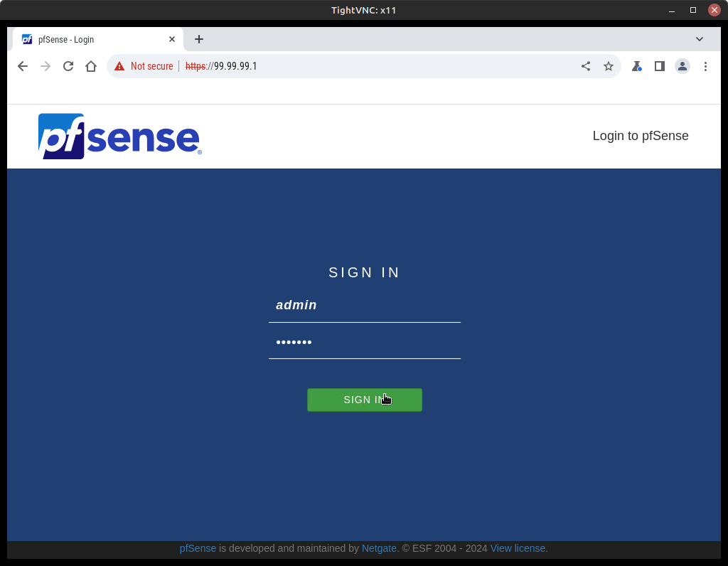
Task: Close the pfSense - Login tab
Action: point(172,40)
